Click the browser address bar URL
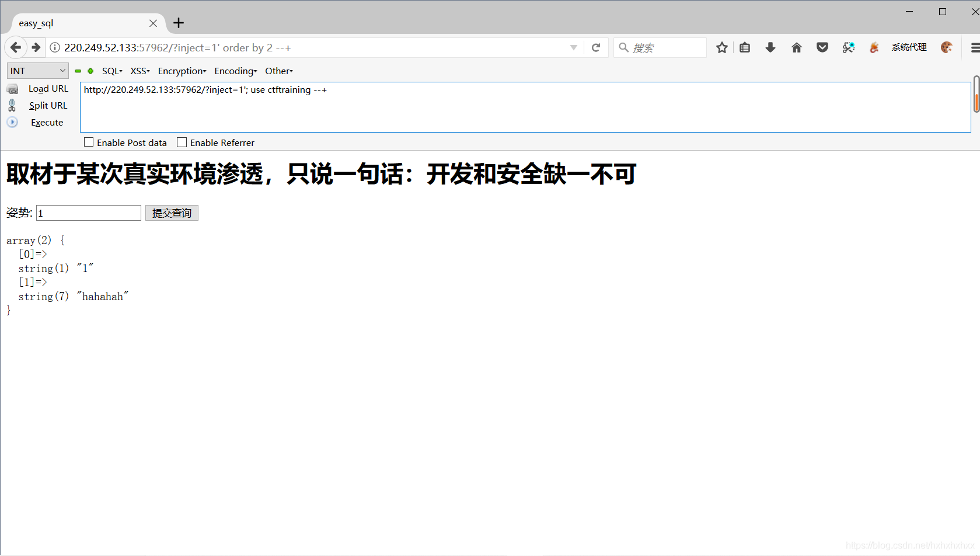Image resolution: width=980 pixels, height=556 pixels. [177, 47]
